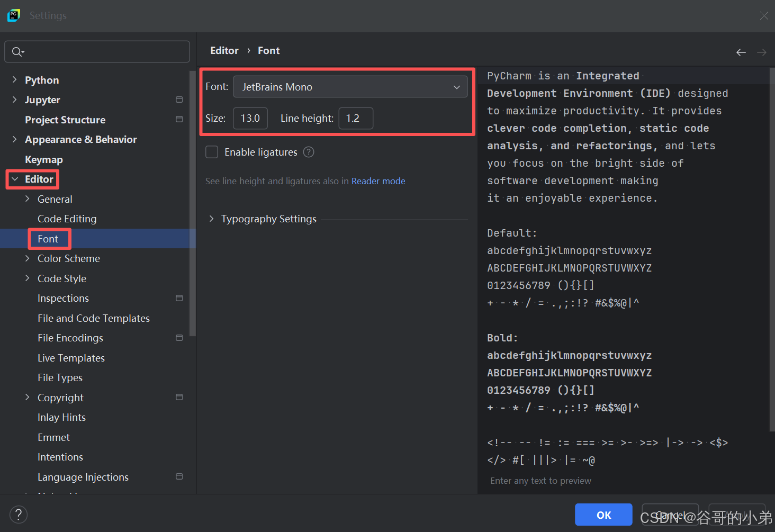Open Language Injections settings
Screen dimensions: 775x532
[x=83, y=477]
